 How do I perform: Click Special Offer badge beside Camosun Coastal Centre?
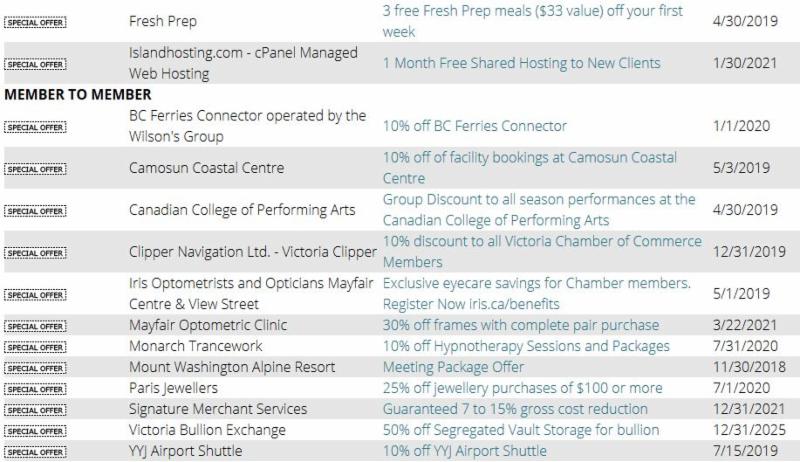point(35,169)
